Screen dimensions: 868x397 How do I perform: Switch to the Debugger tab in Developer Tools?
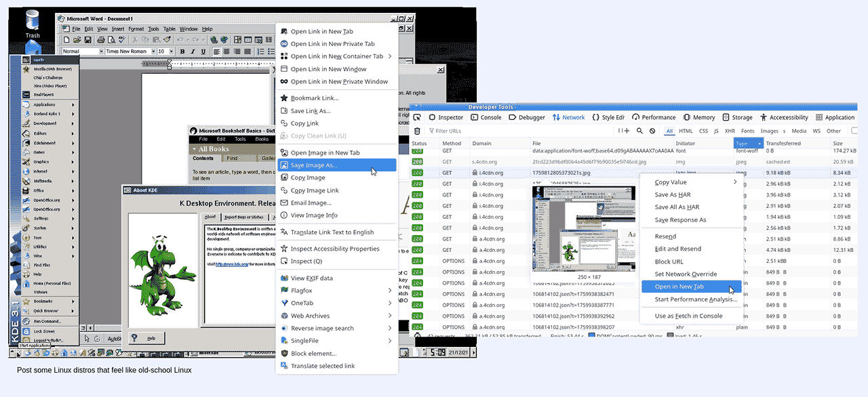tap(526, 117)
